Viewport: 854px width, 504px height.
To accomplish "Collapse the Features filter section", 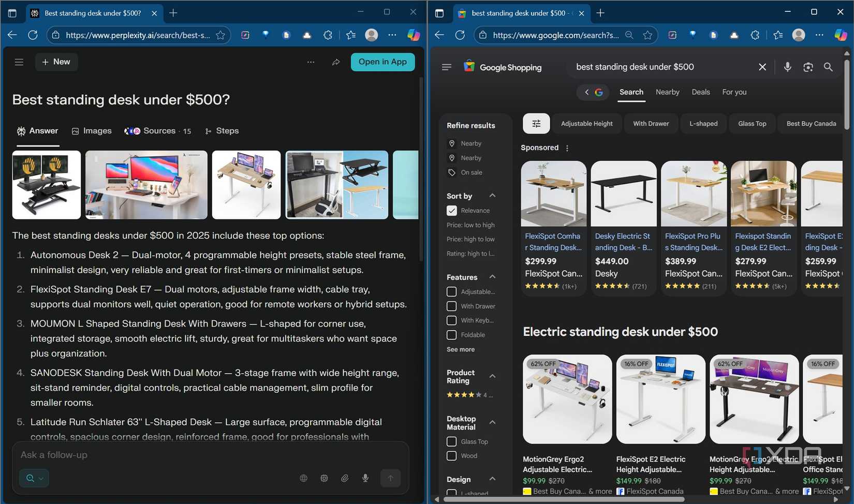I will point(492,277).
